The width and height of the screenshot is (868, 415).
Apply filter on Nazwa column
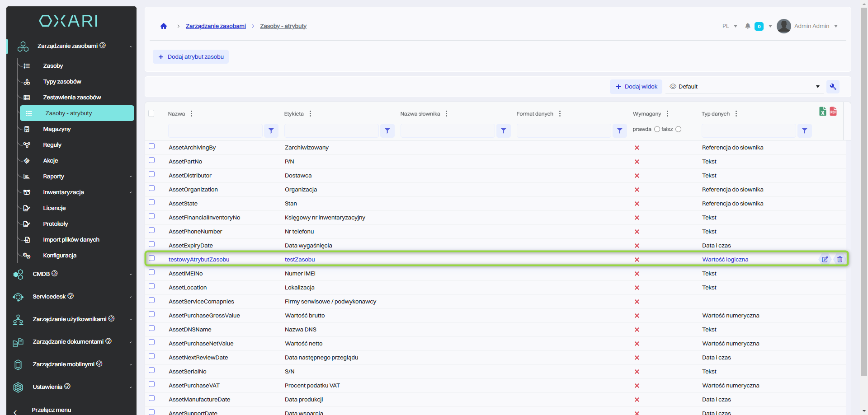tap(271, 131)
